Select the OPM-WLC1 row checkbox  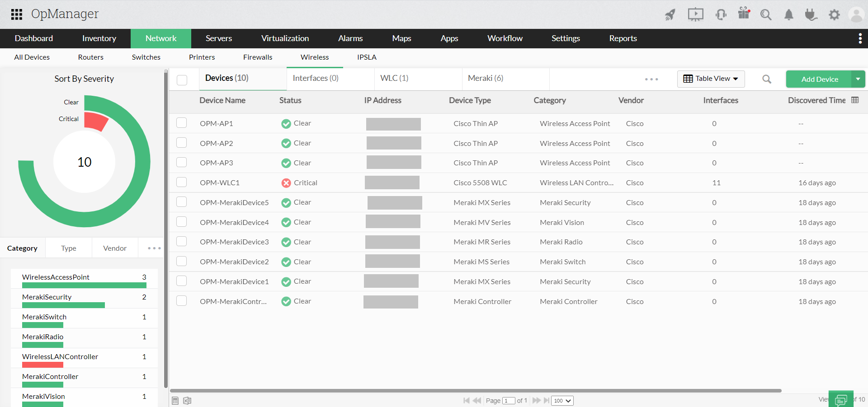(182, 182)
